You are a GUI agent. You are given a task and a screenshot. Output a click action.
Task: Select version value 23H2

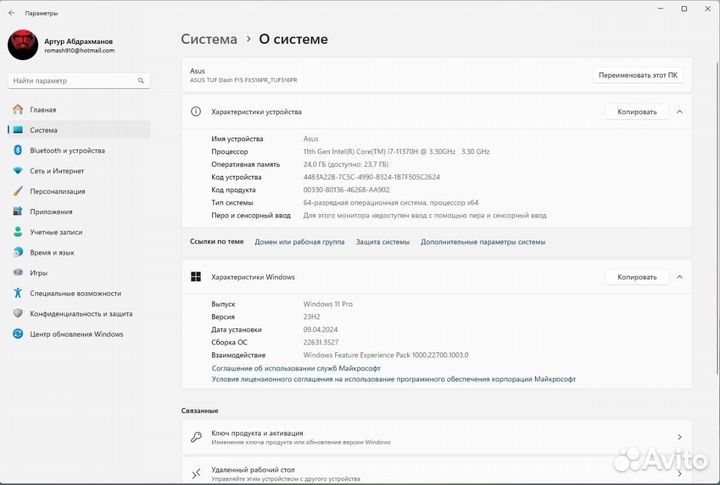(312, 317)
